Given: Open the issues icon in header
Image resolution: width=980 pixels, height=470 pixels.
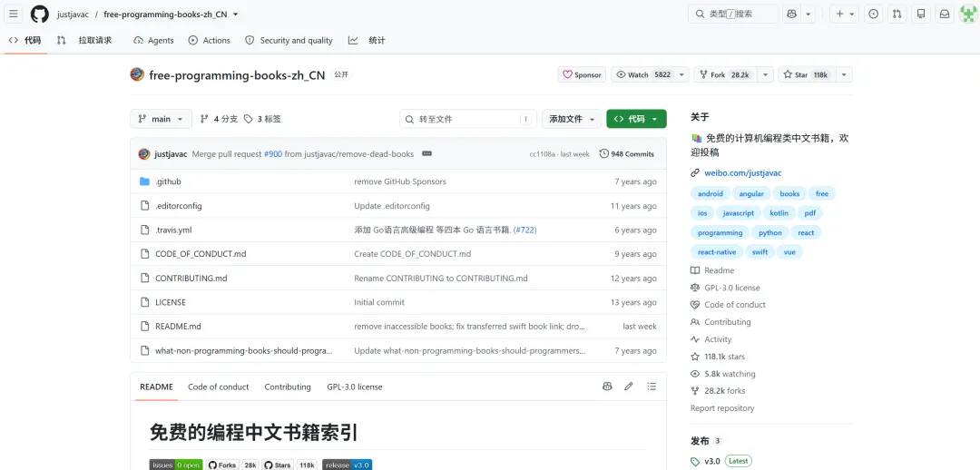Looking at the screenshot, I should pyautogui.click(x=874, y=14).
